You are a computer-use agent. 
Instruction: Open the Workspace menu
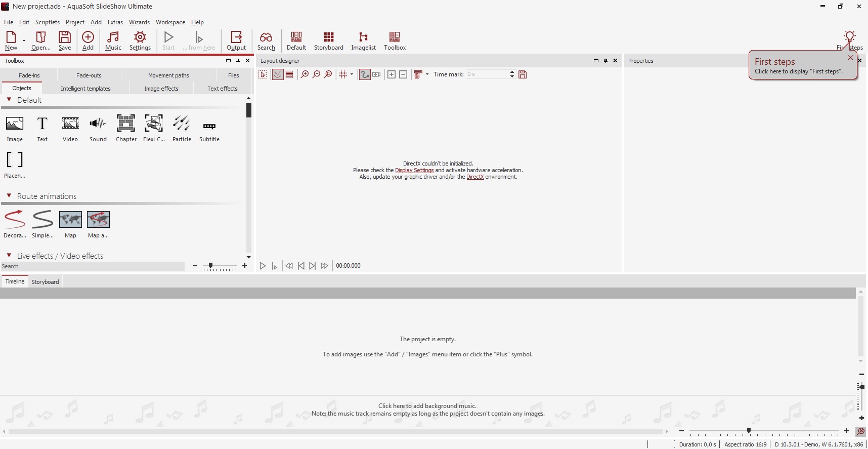click(170, 22)
